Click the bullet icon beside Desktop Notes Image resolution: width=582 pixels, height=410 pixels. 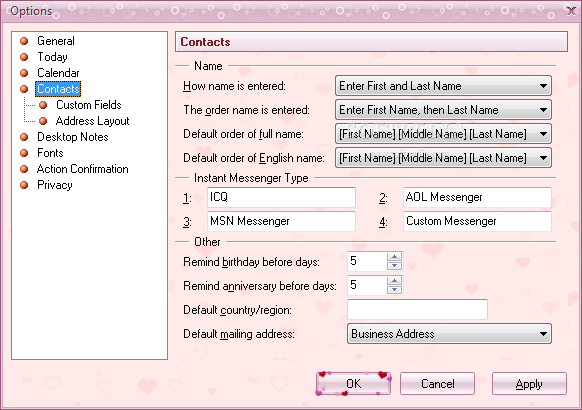(24, 137)
